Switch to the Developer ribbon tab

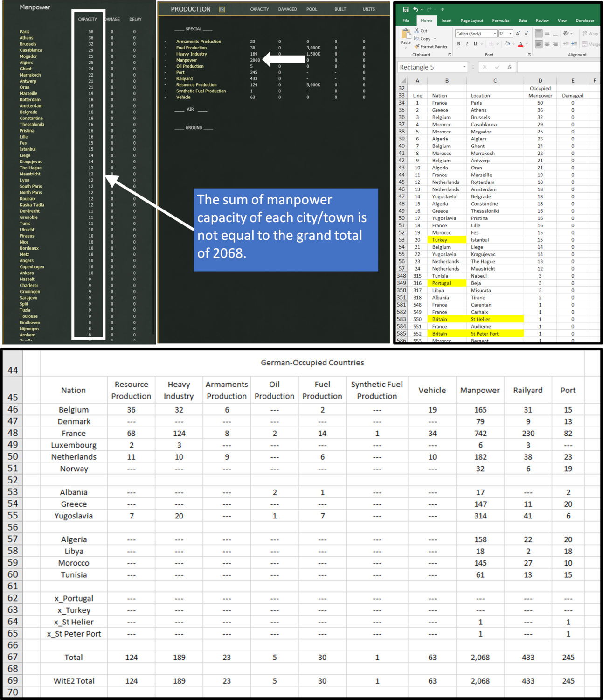(x=585, y=21)
